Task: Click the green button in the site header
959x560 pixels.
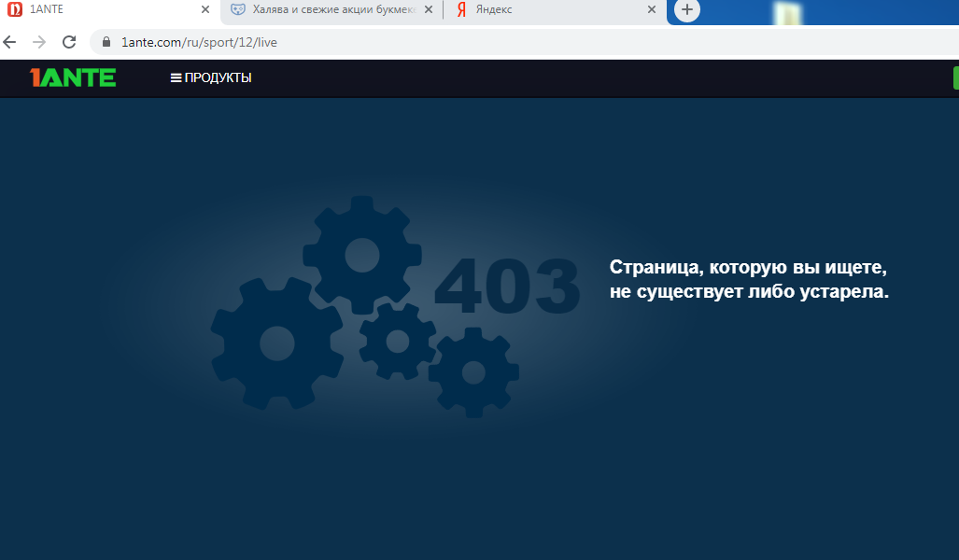Action: click(x=956, y=77)
